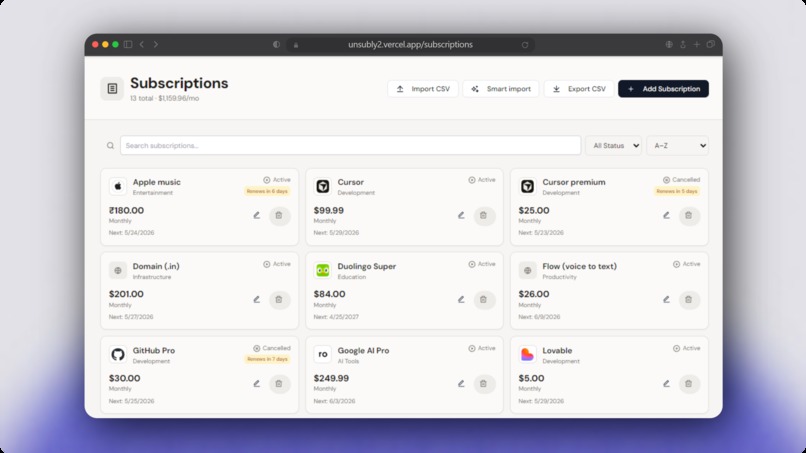Delete the Lovable subscription

click(689, 384)
